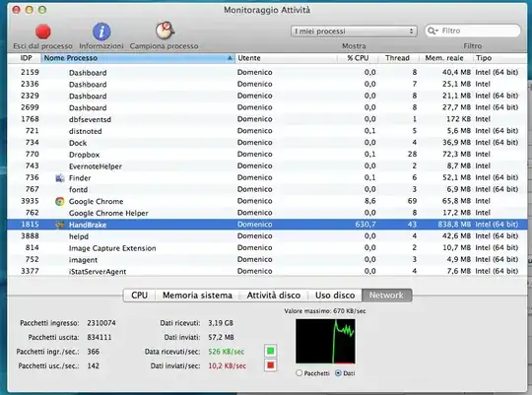This screenshot has width=532, height=395.
Task: Select Dashboard process with IDP 2329
Action: pos(267,96)
